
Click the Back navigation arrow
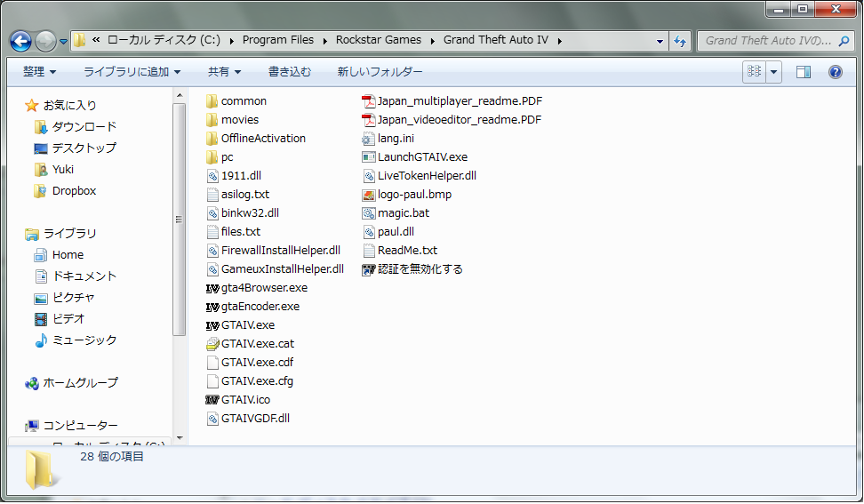21,41
